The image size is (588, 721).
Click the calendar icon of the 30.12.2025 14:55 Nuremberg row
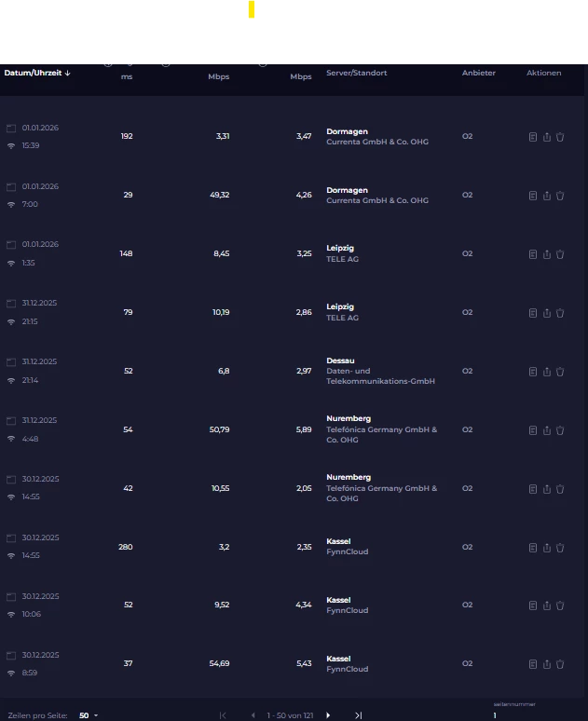click(x=11, y=479)
